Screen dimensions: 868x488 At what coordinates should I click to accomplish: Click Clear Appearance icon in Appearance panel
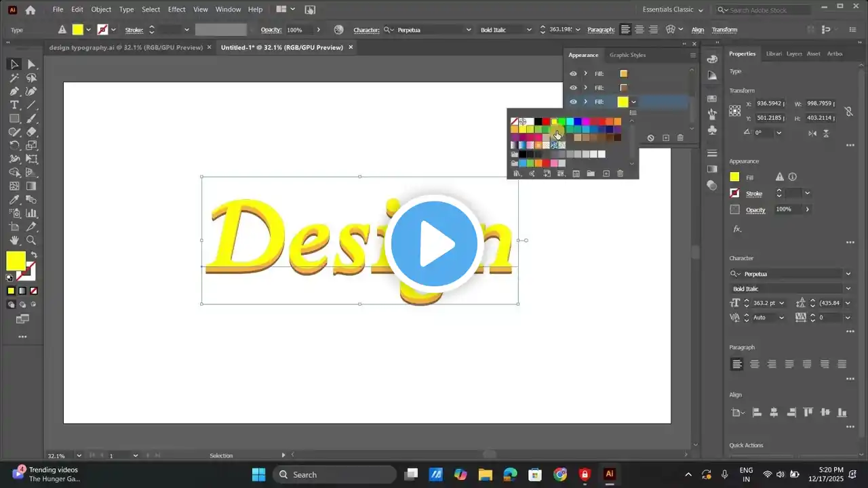click(x=650, y=138)
